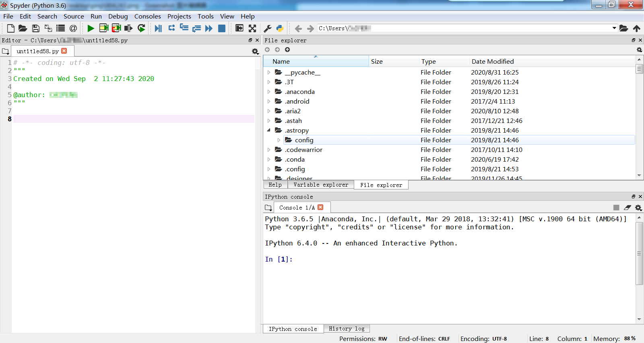Open the Consoles menu
Viewport: 644px width, 343px height.
[148, 17]
